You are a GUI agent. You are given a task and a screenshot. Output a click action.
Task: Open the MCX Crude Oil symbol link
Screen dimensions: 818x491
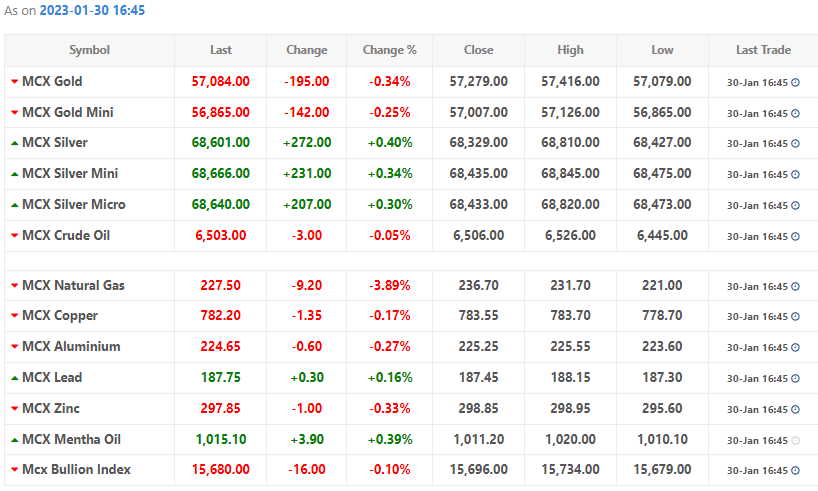(x=66, y=235)
